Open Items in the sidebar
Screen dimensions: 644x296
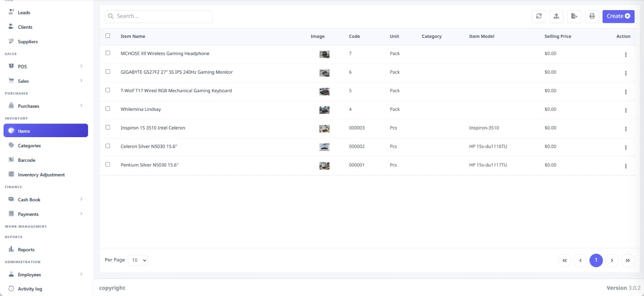tap(46, 131)
